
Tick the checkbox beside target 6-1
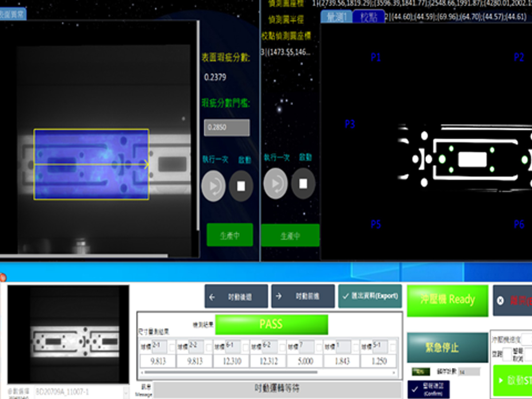245,348
